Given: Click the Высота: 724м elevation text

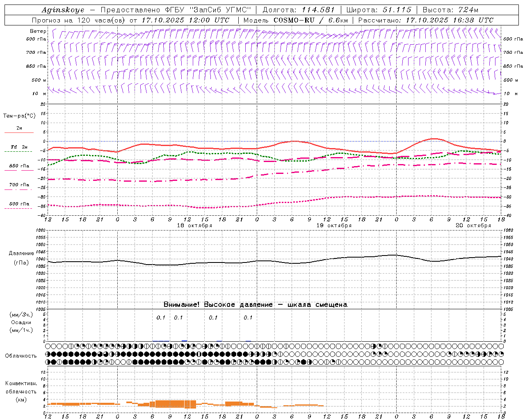Looking at the screenshot, I should 450,10.
